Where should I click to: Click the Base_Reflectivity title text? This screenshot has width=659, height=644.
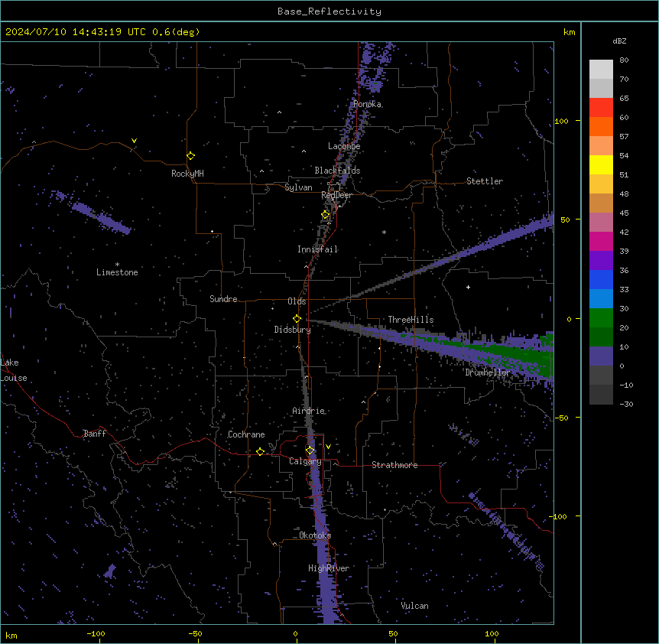tap(329, 11)
